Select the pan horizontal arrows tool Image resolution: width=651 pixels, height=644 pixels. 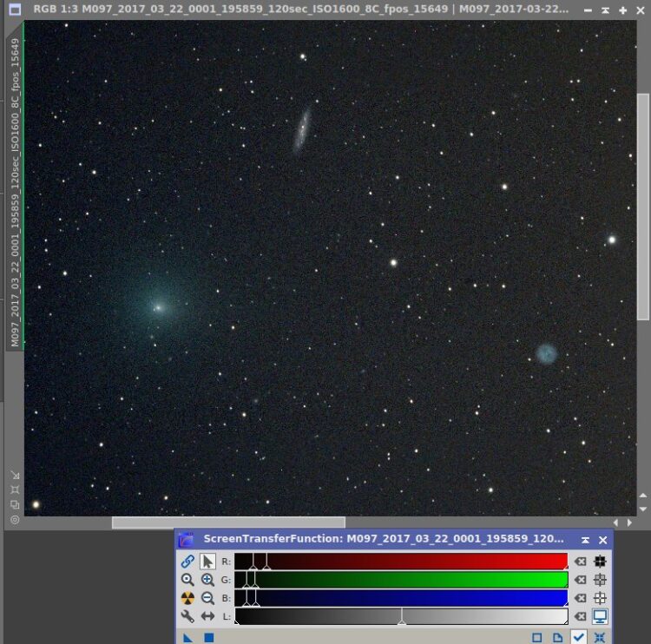coord(207,616)
